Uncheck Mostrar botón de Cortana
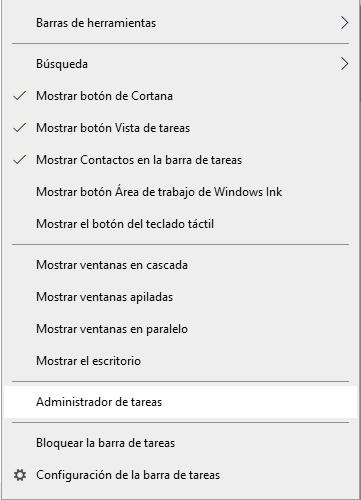Image resolution: width=361 pixels, height=500 pixels. tap(180, 96)
